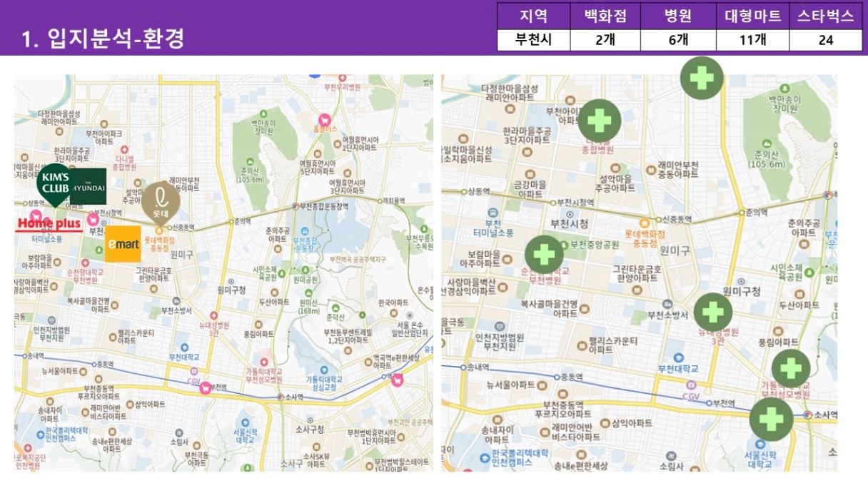The height and width of the screenshot is (488, 868).
Task: Click the blue icon above 부천종합운동장 label
Action: 304,231
